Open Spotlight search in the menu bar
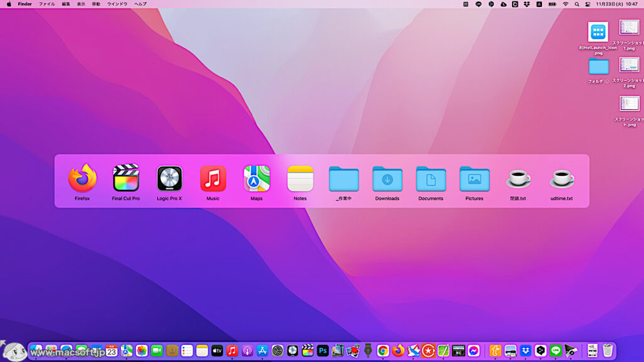This screenshot has height=362, width=644. pyautogui.click(x=577, y=4)
